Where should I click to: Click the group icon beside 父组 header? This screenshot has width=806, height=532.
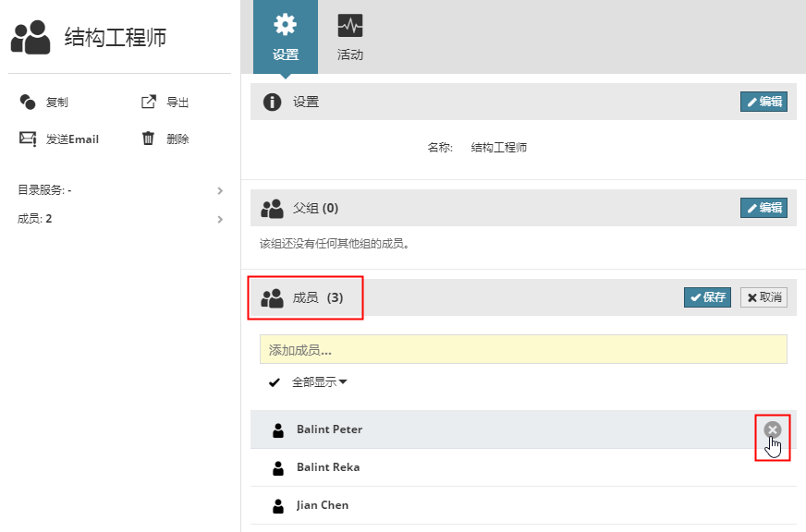272,209
